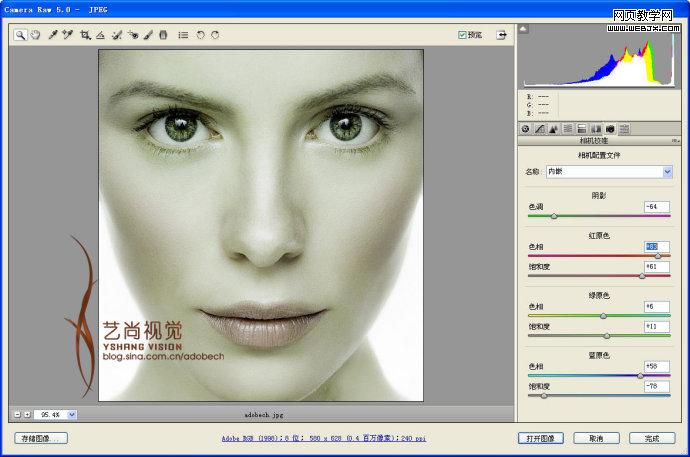Open the Split Toning panel tab
Image resolution: width=690 pixels, height=457 pixels.
[582, 129]
